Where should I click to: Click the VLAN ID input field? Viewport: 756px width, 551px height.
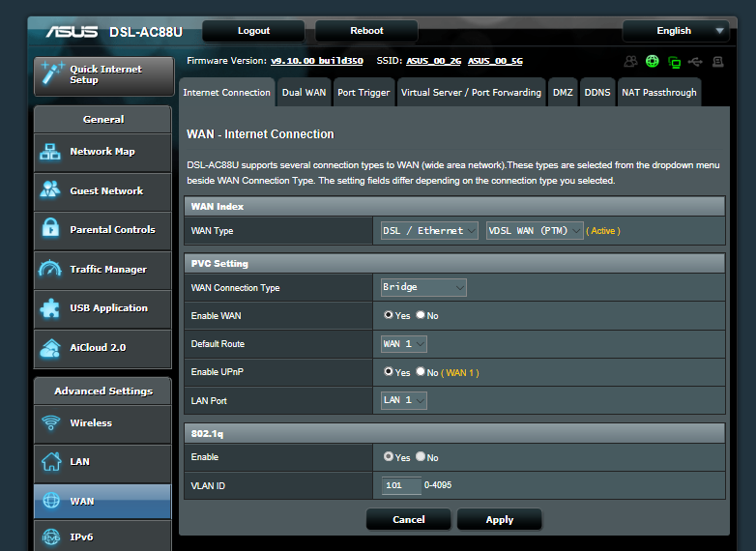coord(401,485)
